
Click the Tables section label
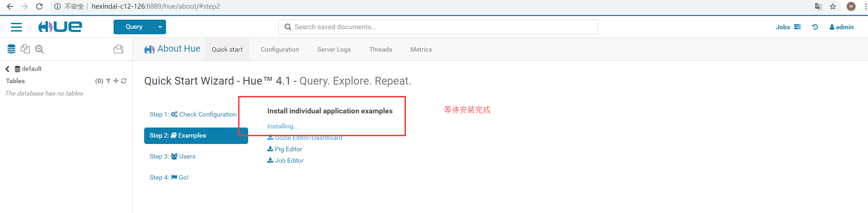[16, 81]
